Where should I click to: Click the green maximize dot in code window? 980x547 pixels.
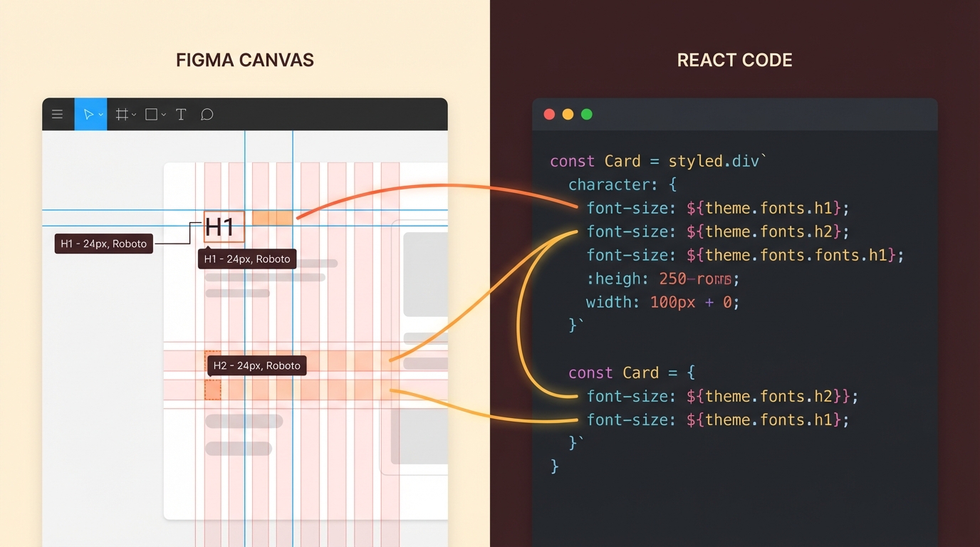[x=587, y=115]
